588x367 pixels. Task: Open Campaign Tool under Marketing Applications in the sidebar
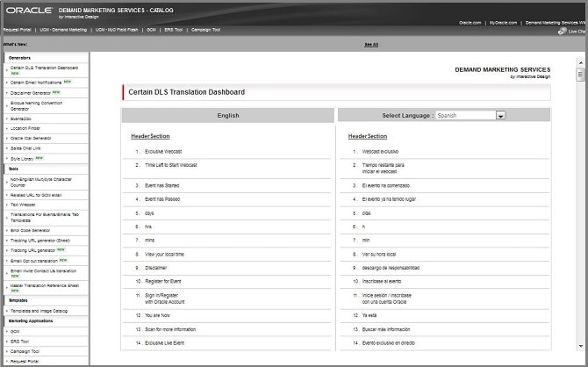[25, 351]
